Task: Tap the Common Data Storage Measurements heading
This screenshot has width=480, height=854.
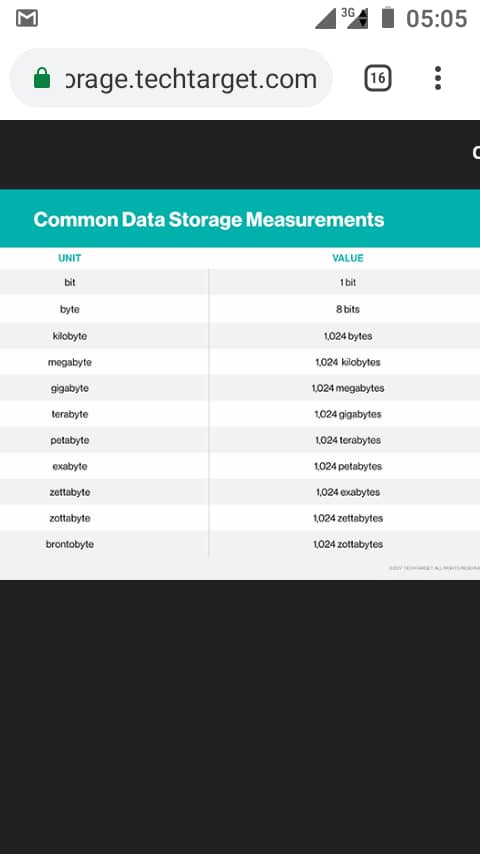Action: [209, 219]
